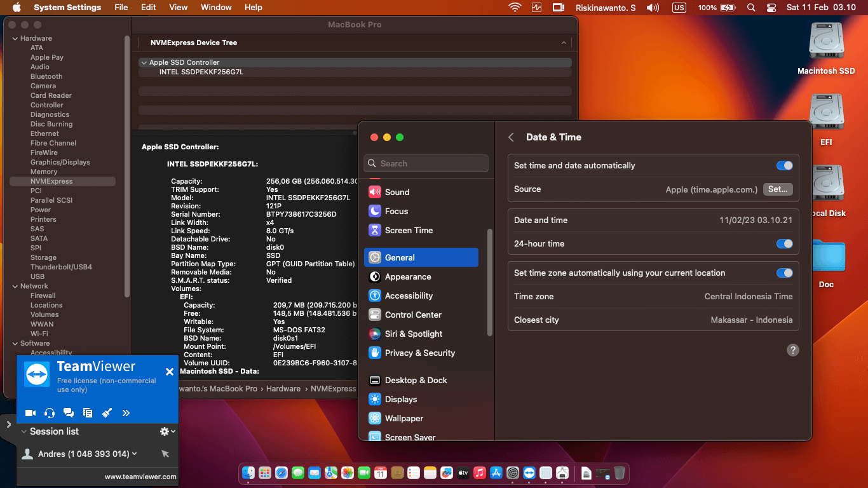Open the File menu

tap(121, 7)
